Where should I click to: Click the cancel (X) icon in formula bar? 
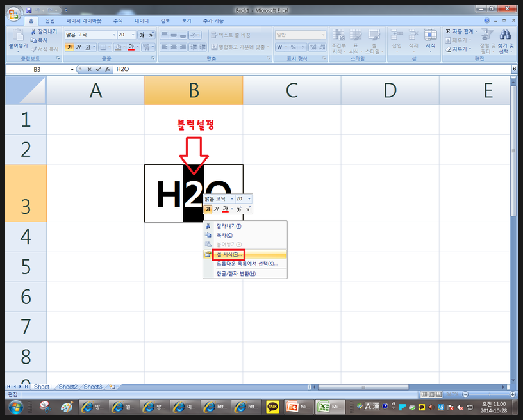[90, 69]
